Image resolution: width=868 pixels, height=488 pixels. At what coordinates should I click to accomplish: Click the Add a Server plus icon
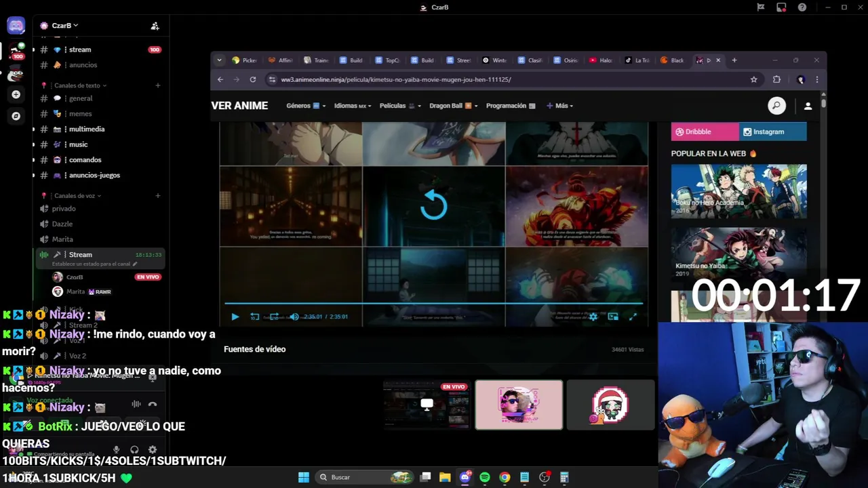point(16,94)
